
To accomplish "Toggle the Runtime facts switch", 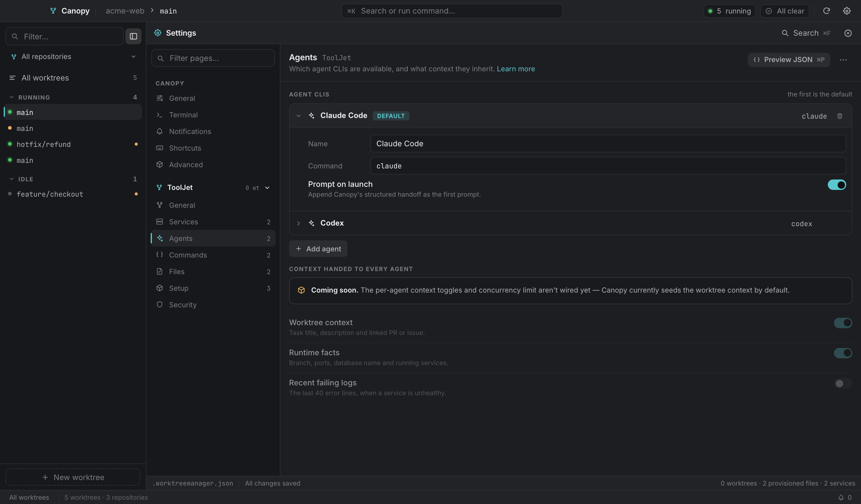I will click(843, 353).
